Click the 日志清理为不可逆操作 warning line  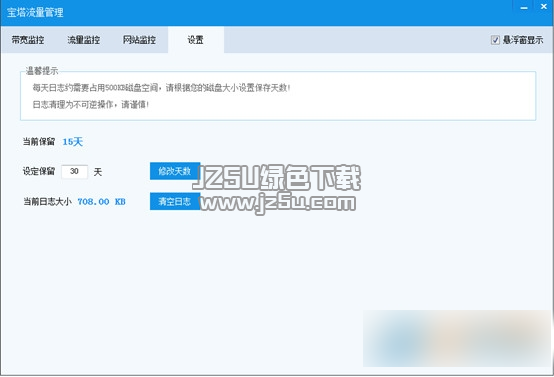tap(90, 104)
